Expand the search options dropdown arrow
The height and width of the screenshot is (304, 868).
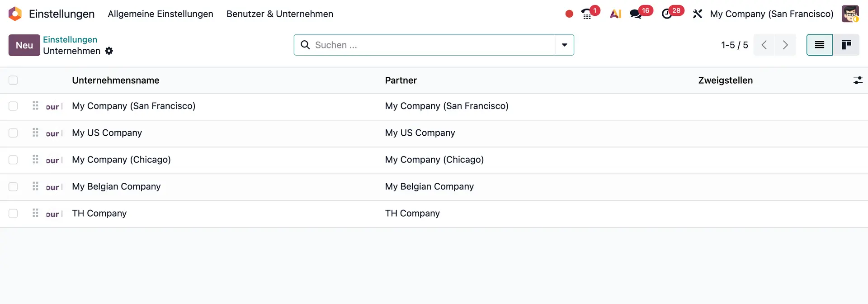pos(564,45)
